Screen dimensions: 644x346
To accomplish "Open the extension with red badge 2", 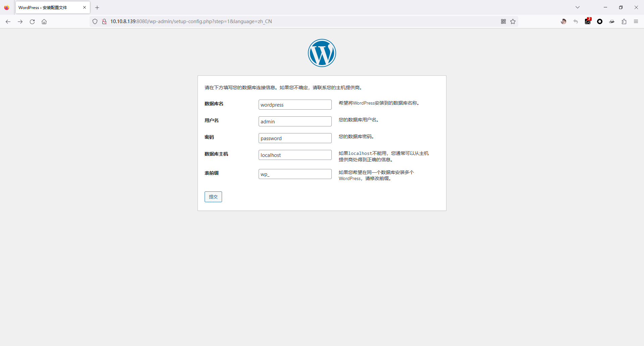I will click(x=588, y=21).
